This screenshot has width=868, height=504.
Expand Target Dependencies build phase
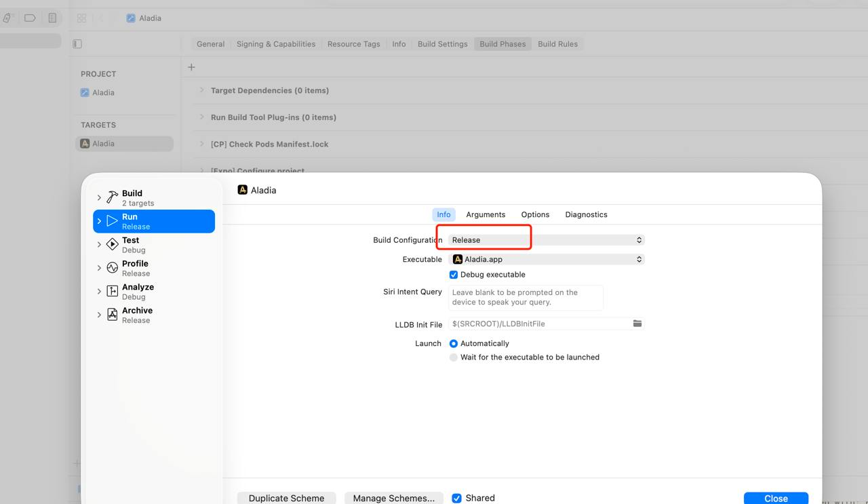click(201, 90)
